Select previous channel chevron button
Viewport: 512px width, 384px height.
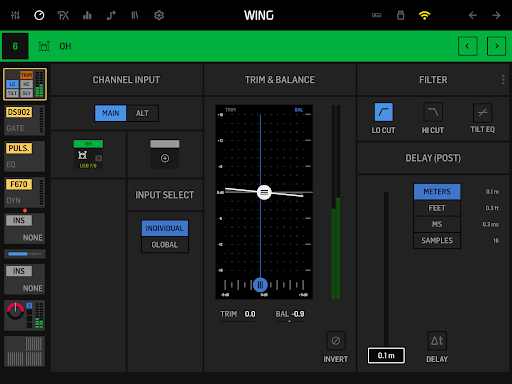point(468,46)
